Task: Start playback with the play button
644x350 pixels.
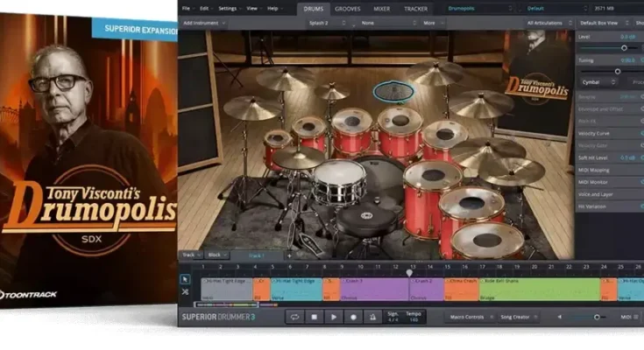Action: click(334, 316)
